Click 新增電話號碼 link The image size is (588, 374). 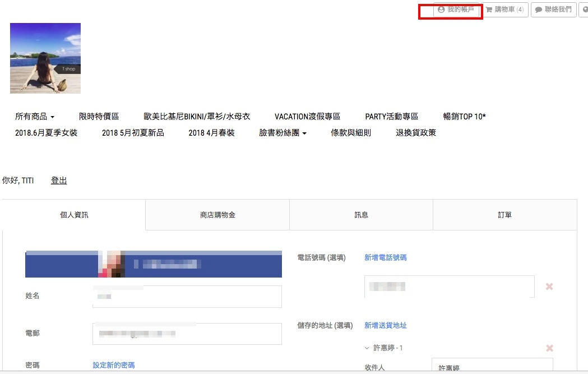pos(386,258)
